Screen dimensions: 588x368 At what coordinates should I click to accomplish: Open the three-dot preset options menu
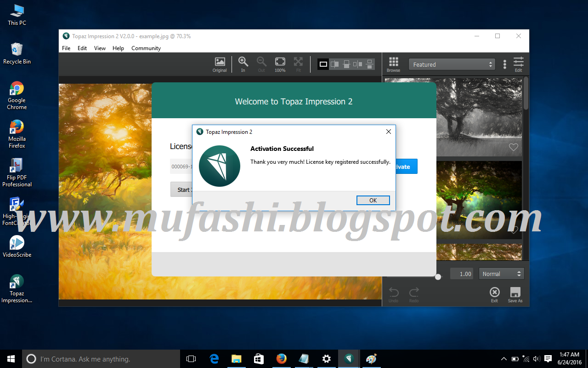505,64
